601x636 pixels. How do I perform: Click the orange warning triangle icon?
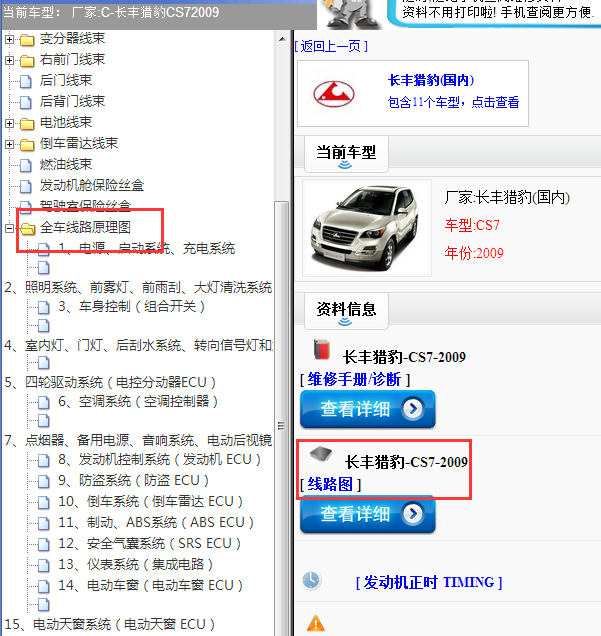pos(316,623)
